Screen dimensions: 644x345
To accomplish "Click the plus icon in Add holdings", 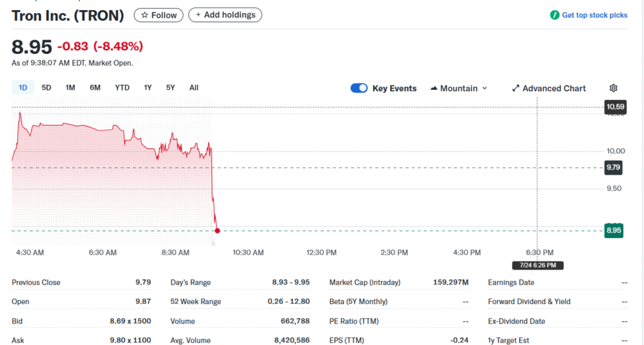I will coord(198,15).
